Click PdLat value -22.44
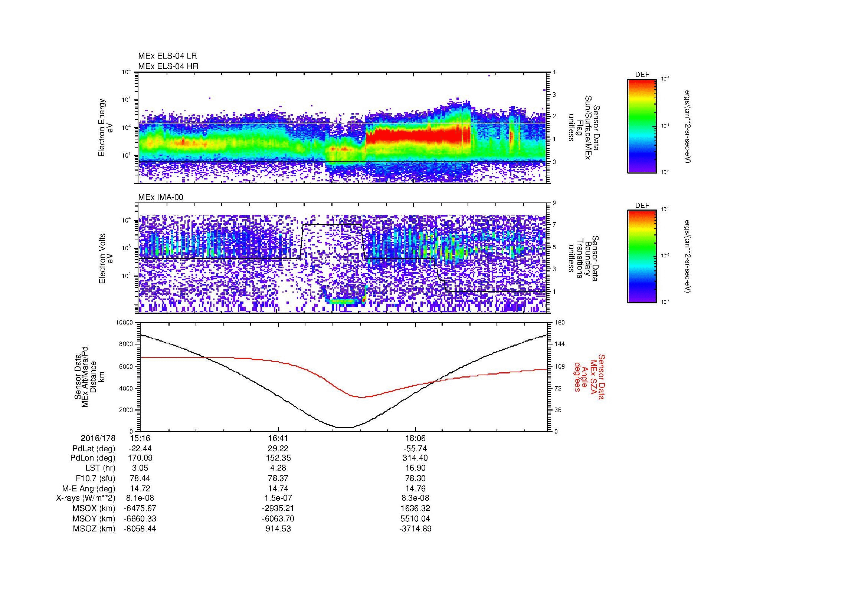 140,449
